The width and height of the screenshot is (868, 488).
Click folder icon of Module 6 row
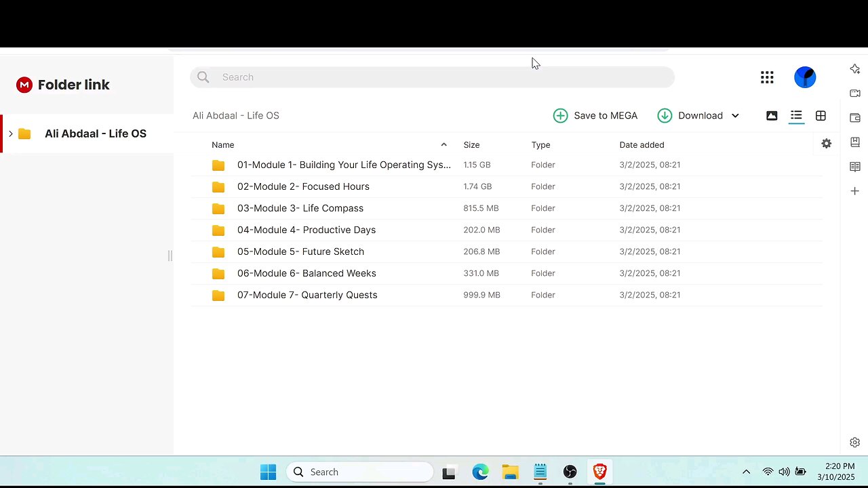click(218, 274)
